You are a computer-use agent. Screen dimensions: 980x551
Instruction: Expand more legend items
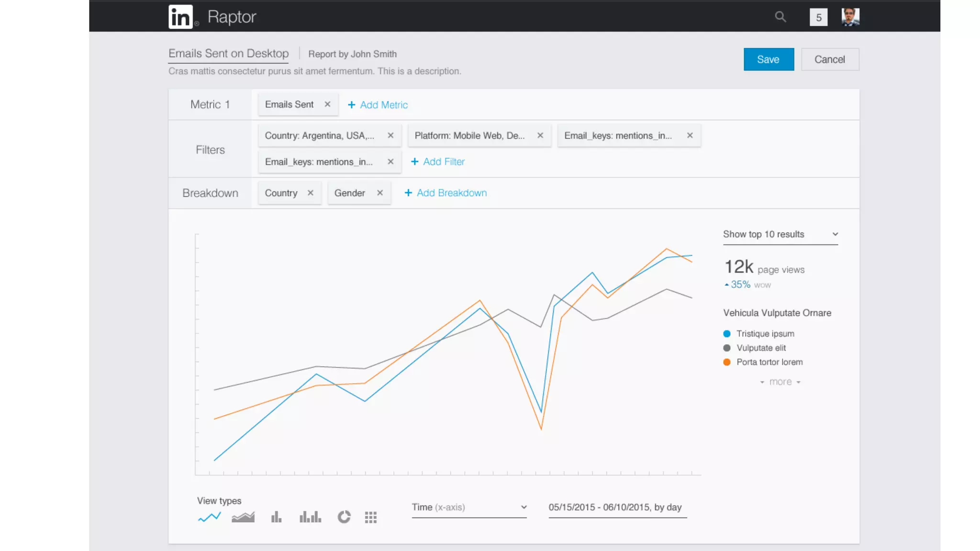[780, 382]
